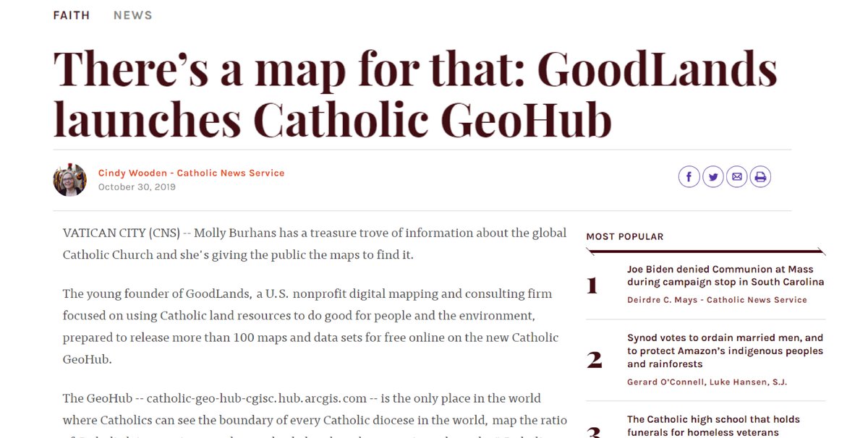Print the article using printer icon
Screen dimensions: 868x438
pos(760,176)
